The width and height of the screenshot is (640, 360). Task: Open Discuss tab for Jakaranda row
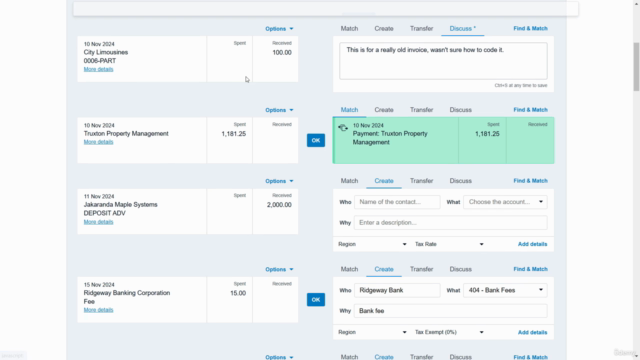tap(460, 181)
